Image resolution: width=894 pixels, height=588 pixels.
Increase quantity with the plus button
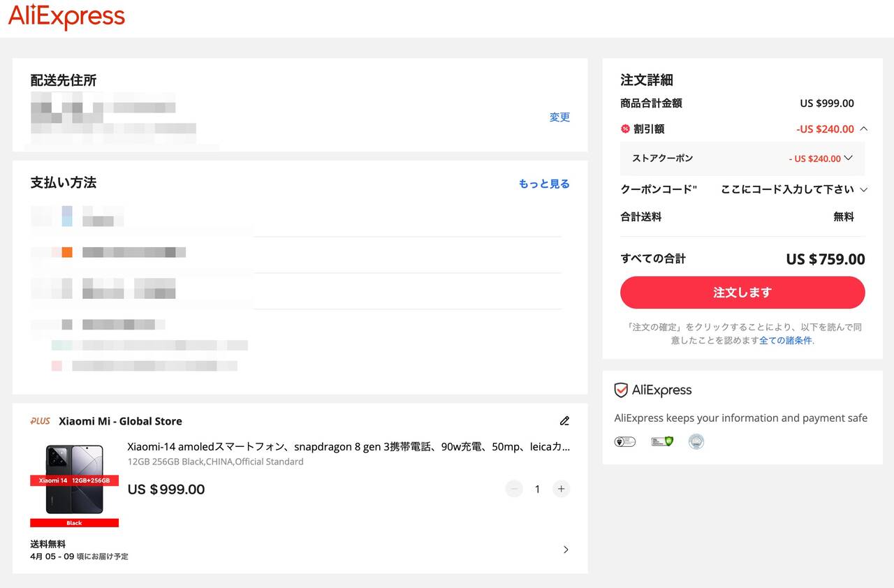[x=561, y=489]
